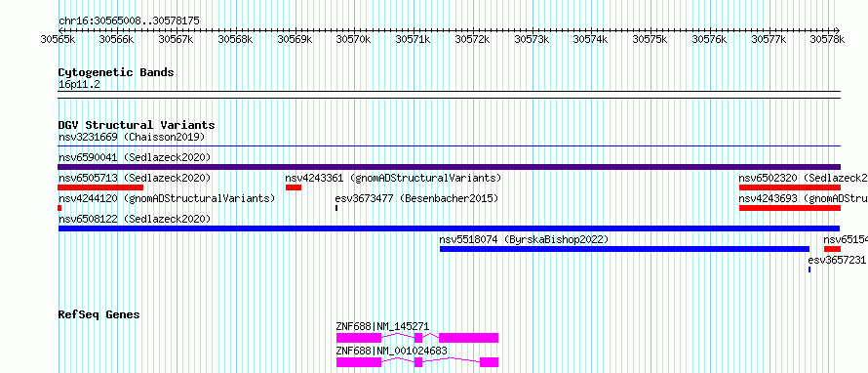The width and height of the screenshot is (868, 373).
Task: Click the 30566k ruler tick label
Action: click(116, 39)
